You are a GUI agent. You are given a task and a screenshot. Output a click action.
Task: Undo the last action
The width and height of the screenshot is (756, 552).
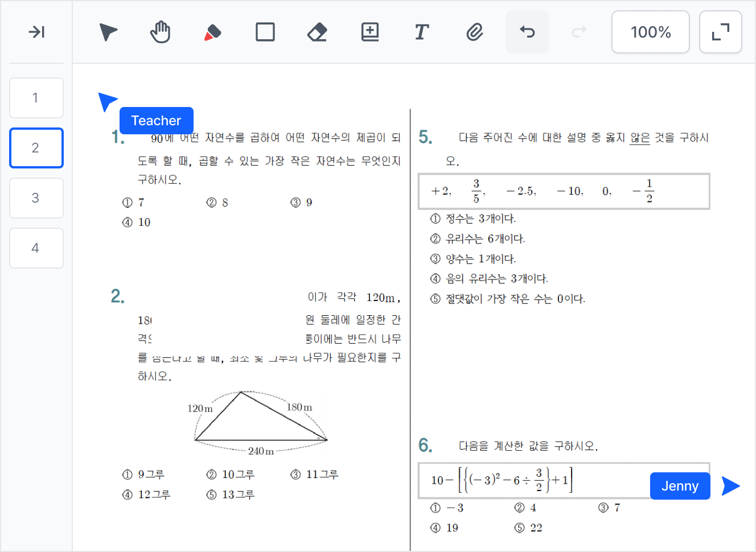pyautogui.click(x=527, y=32)
